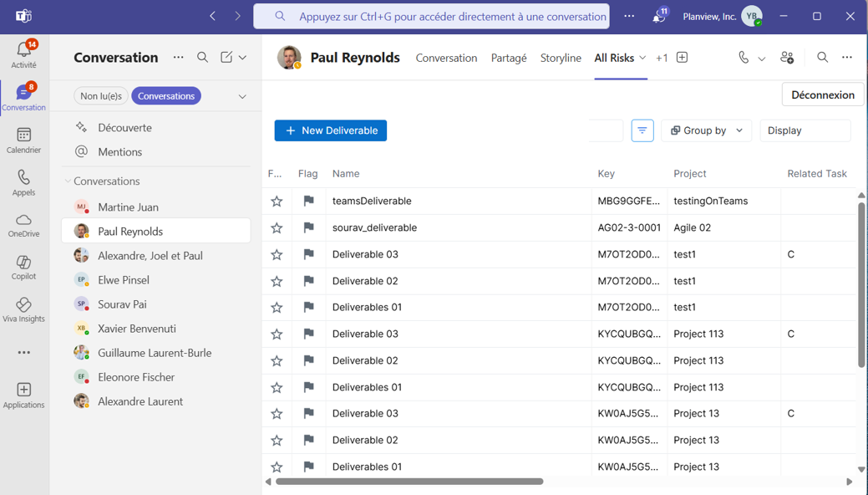Switch to the Partagé tab
The image size is (868, 495).
509,58
